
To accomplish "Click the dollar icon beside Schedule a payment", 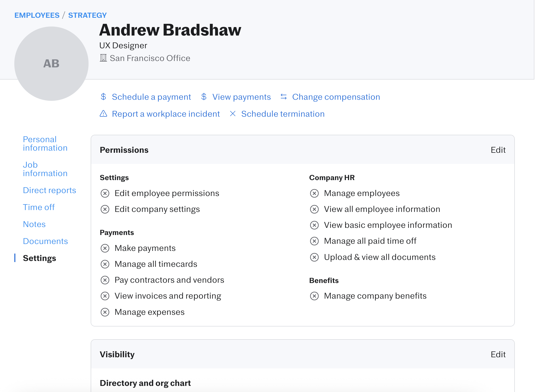I will tap(103, 97).
